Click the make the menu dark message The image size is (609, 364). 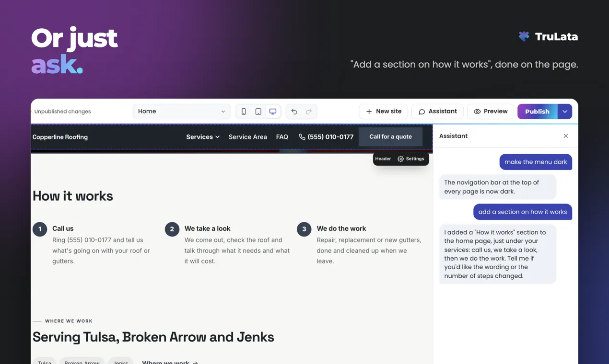[536, 162]
